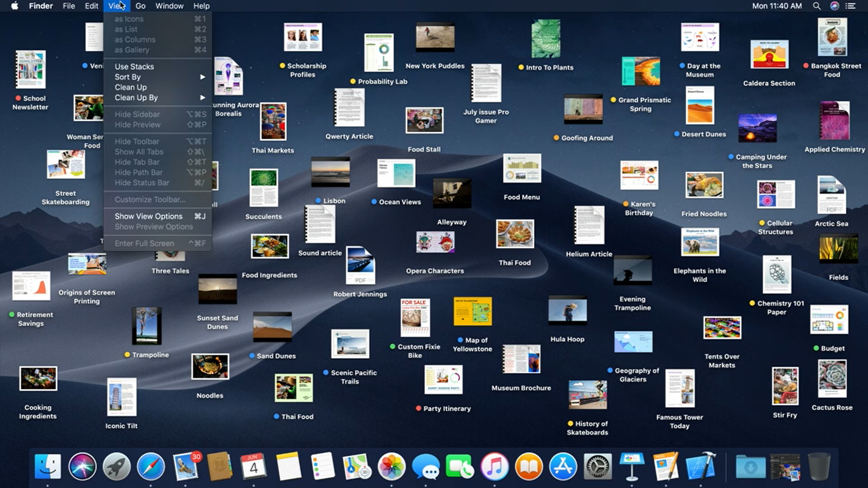
Task: Open the File menu
Action: coord(69,6)
